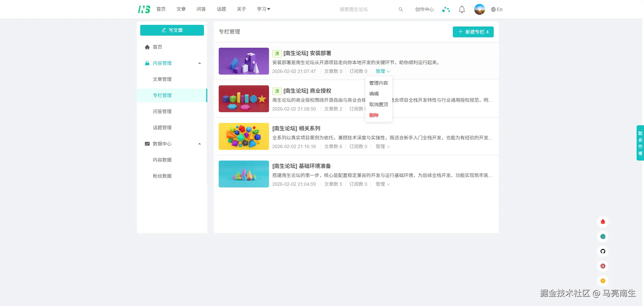Open 管理 dropdown for 相关系列 column

click(x=382, y=146)
